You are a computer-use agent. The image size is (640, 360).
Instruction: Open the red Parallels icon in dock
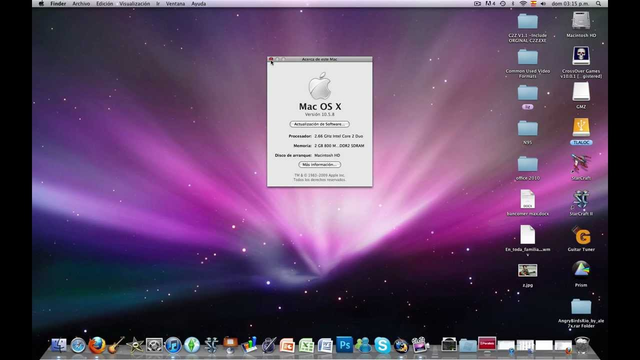(487, 344)
